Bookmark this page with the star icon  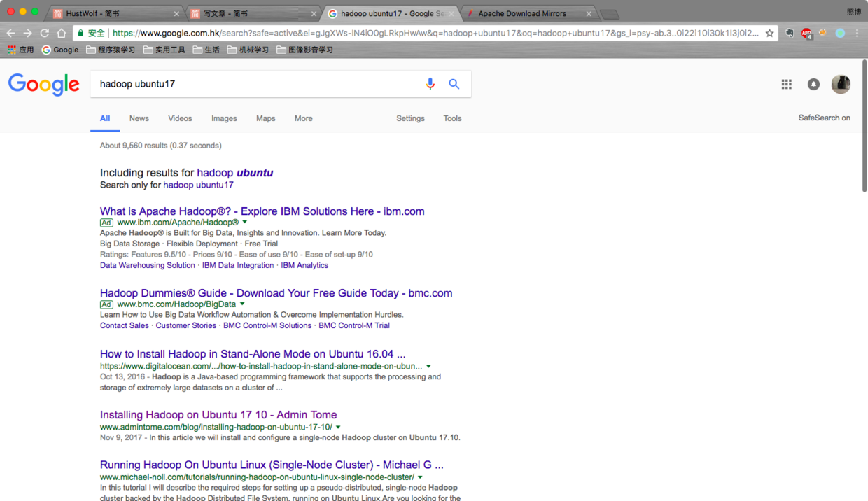coord(769,33)
